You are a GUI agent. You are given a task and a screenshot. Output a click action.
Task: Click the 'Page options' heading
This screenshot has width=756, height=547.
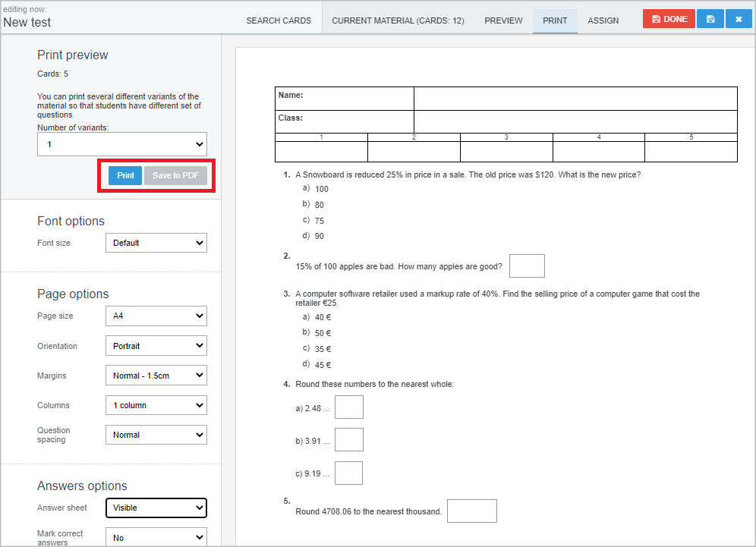(74, 294)
